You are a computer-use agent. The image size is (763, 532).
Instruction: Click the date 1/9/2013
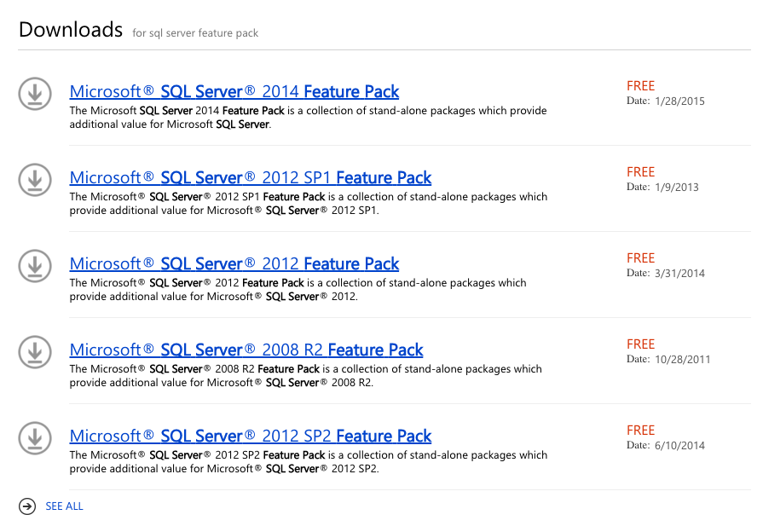click(676, 188)
